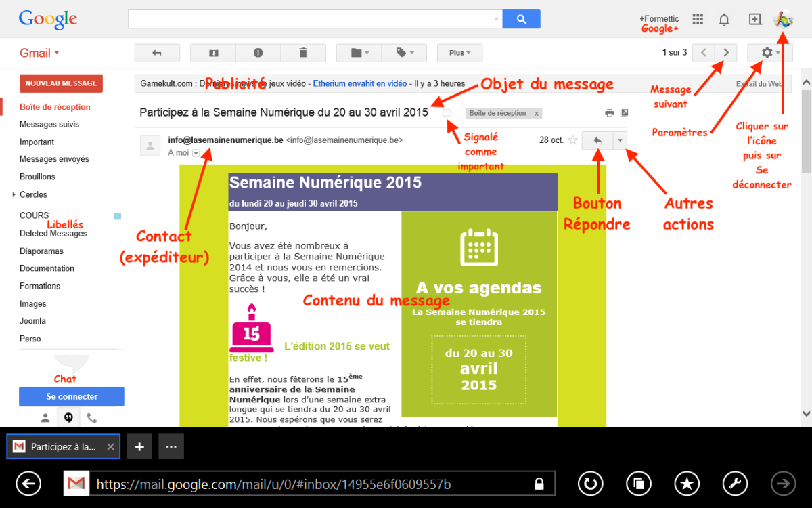Refresh the page in the browser
This screenshot has width=812, height=508.
pyautogui.click(x=591, y=483)
